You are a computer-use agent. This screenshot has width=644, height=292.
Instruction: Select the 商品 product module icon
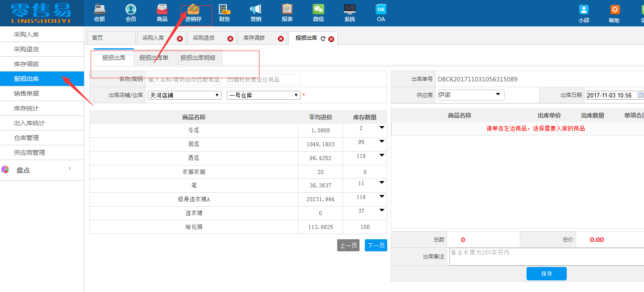click(162, 13)
